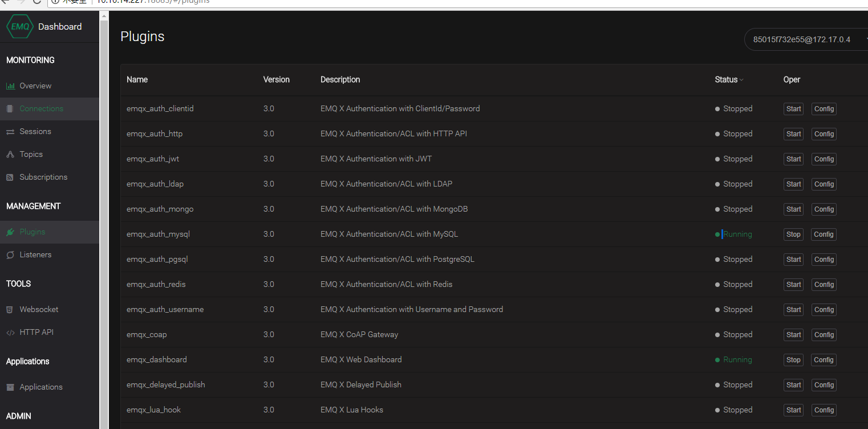Click the Topics sidebar icon
The width and height of the screenshot is (868, 429).
10,155
